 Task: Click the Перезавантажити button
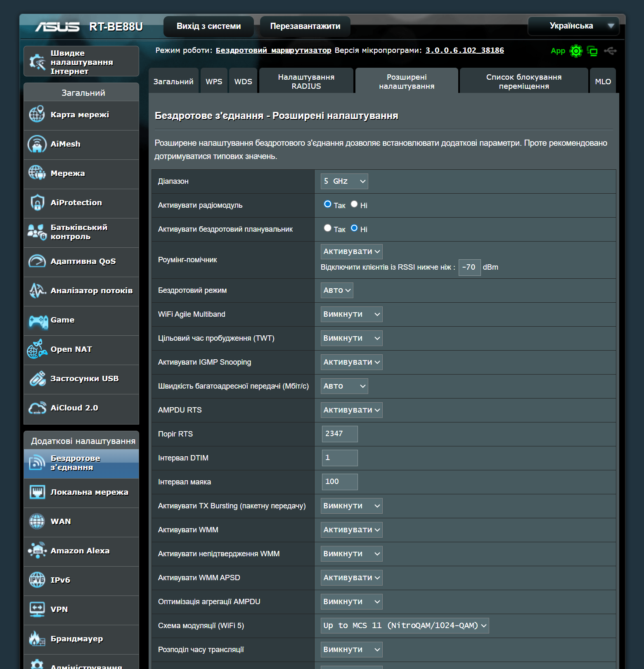[305, 26]
